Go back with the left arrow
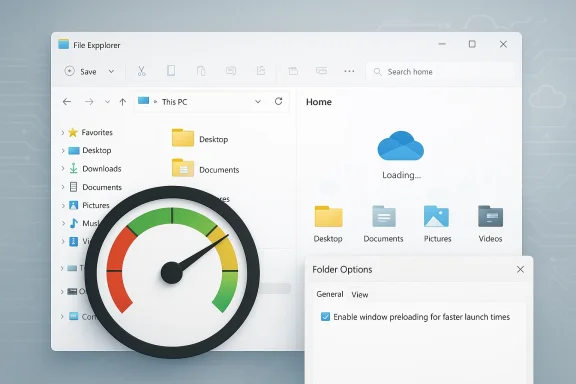This screenshot has width=576, height=384. pyautogui.click(x=67, y=102)
